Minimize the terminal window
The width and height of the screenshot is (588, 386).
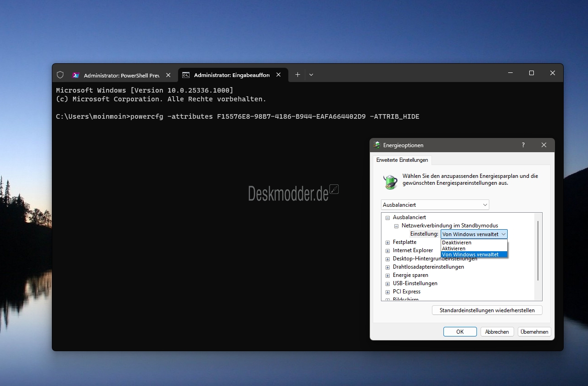click(510, 73)
